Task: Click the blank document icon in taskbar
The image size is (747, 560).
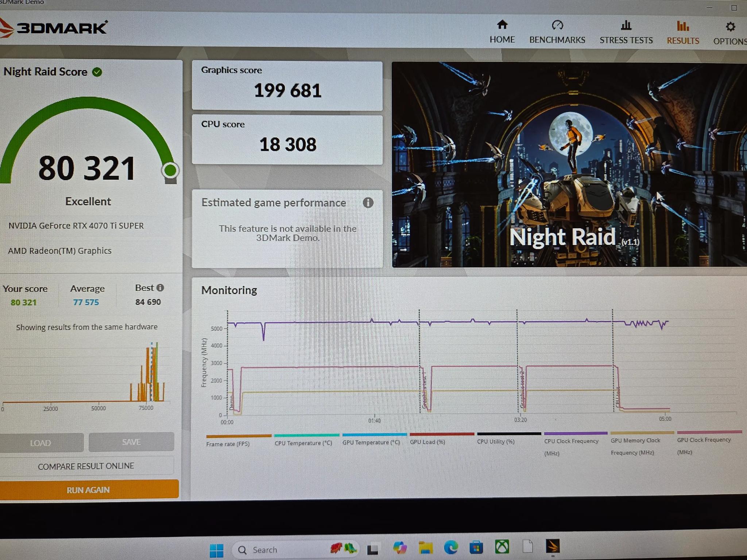Action: tap(527, 546)
